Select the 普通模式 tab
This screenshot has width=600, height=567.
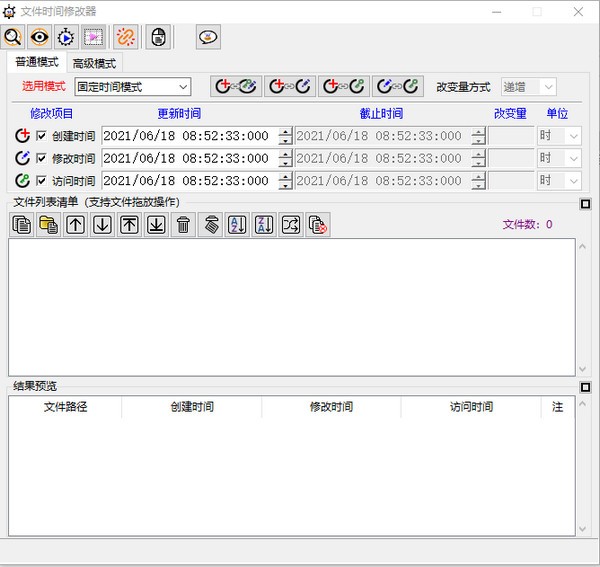[37, 62]
